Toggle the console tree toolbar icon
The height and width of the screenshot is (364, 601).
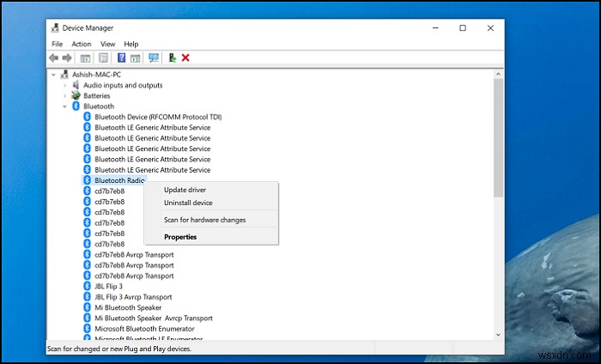pyautogui.click(x=85, y=58)
